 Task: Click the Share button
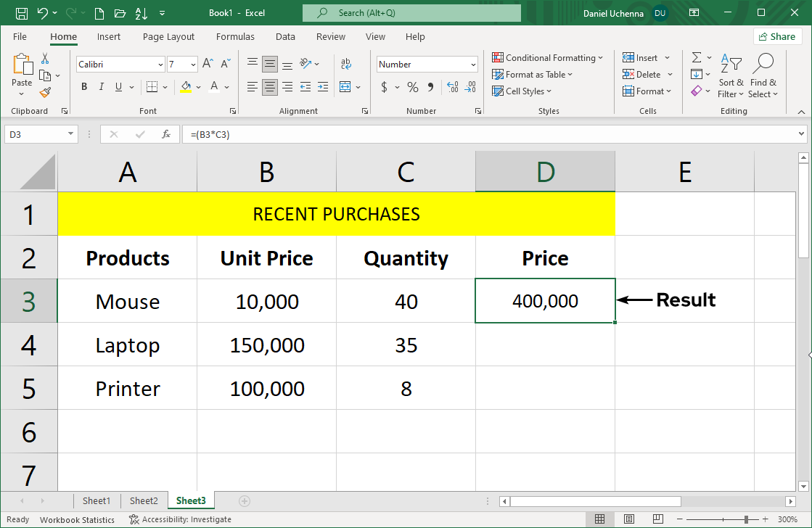tap(777, 36)
